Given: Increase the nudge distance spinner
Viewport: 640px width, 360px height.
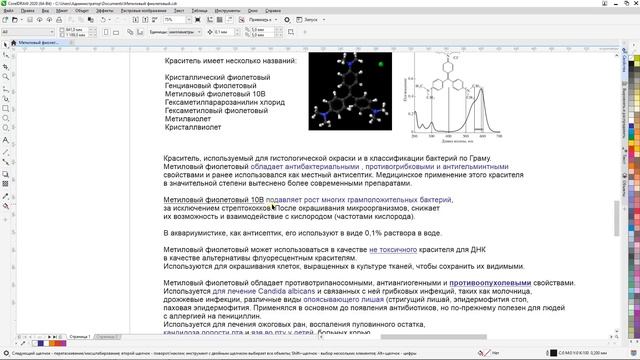Looking at the screenshot, I should tap(238, 30).
